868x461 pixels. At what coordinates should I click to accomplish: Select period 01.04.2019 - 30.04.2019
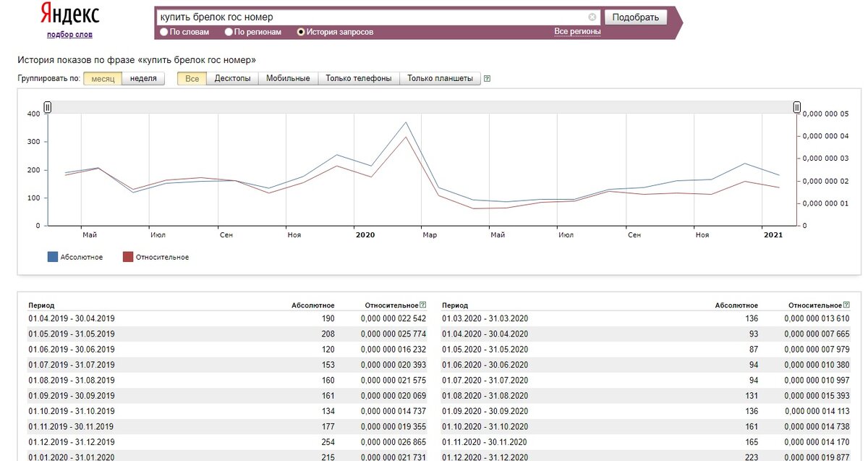pos(72,318)
